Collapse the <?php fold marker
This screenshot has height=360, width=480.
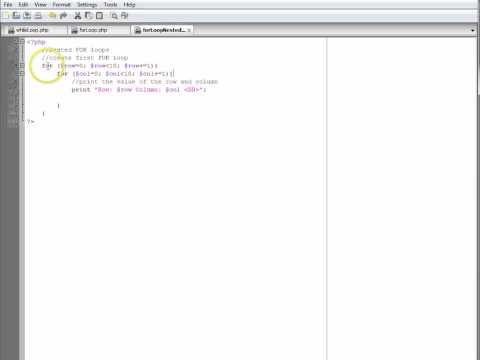pos(22,42)
